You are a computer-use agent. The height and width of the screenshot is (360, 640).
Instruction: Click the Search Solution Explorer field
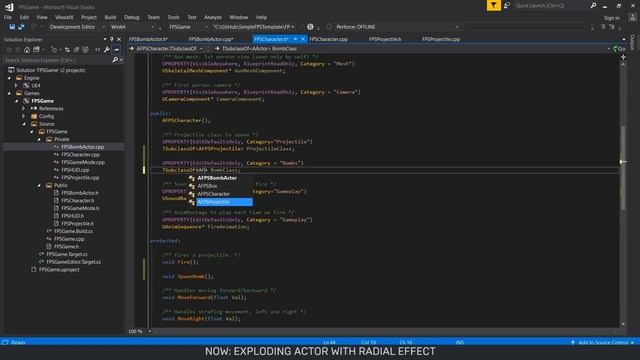pyautogui.click(x=57, y=60)
